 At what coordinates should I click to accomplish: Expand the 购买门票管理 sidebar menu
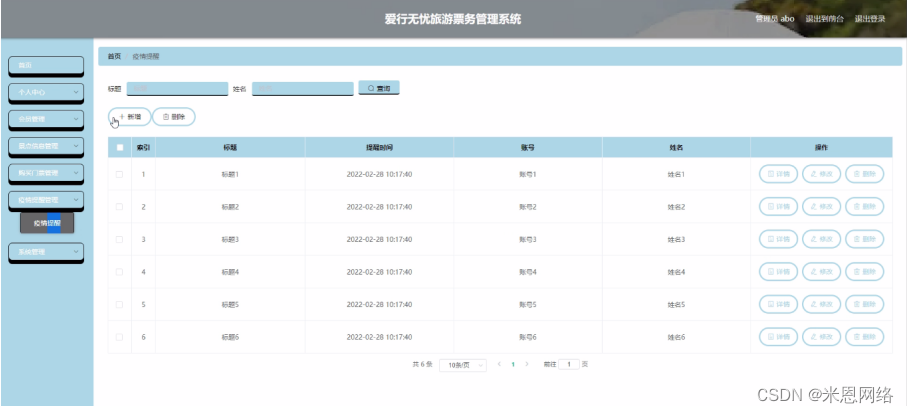point(46,173)
